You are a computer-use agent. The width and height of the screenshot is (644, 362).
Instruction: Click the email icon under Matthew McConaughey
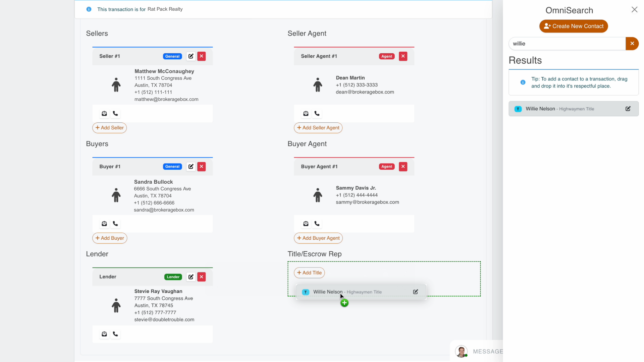pyautogui.click(x=104, y=113)
